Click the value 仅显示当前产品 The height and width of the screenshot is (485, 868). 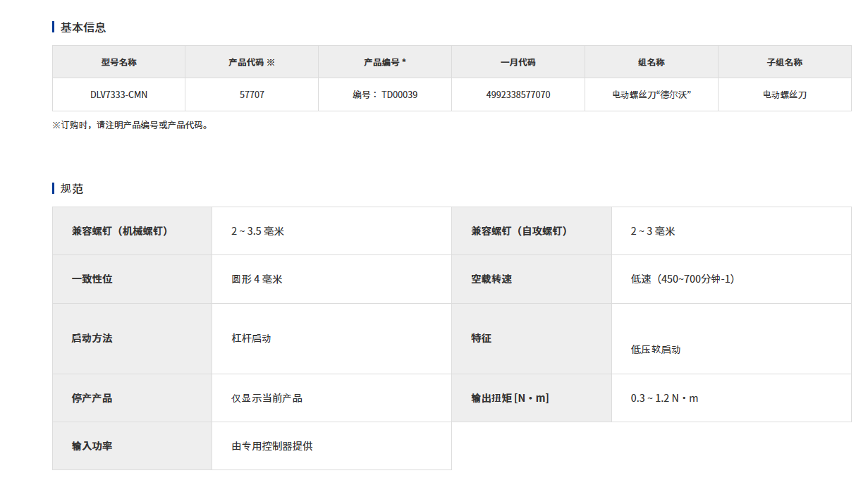tap(267, 398)
